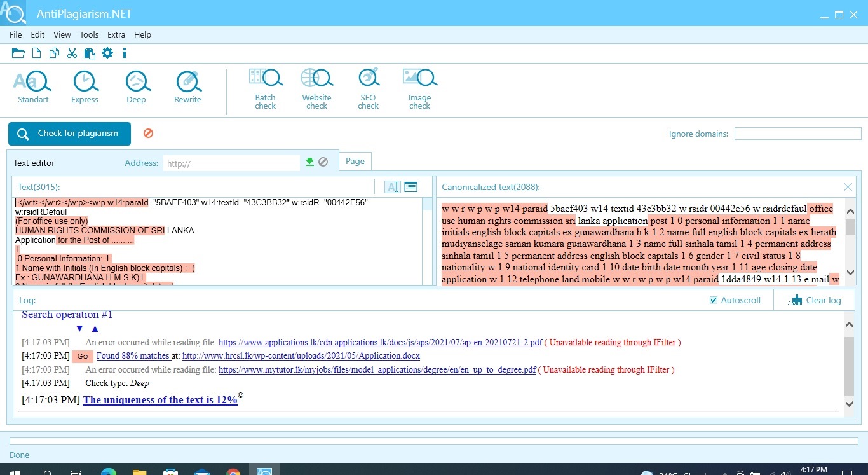Switch to the Text editor tab

34,163
